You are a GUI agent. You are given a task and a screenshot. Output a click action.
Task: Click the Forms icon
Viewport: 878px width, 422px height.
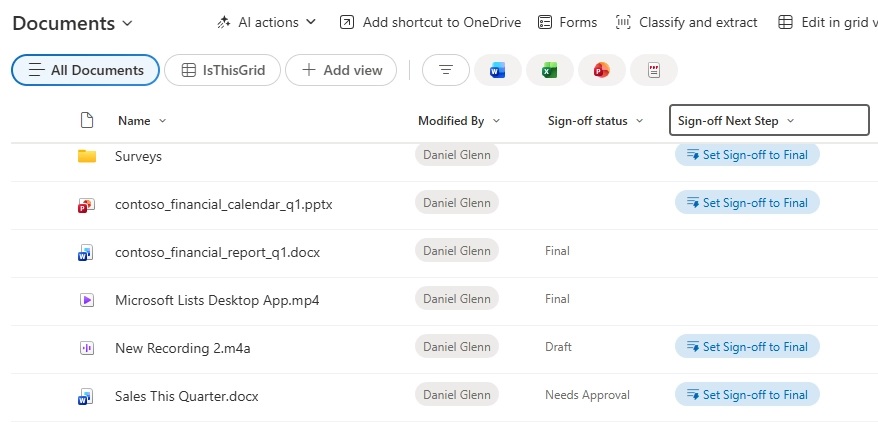click(x=545, y=22)
